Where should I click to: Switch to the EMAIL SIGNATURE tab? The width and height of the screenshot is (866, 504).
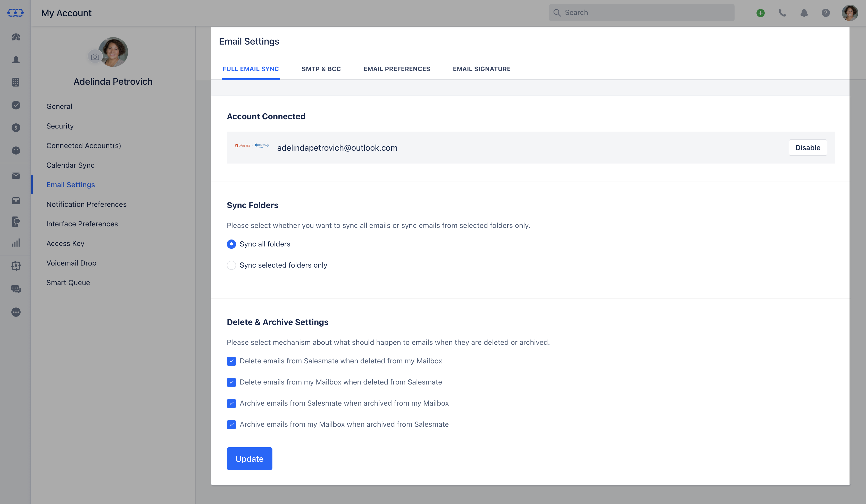click(481, 69)
